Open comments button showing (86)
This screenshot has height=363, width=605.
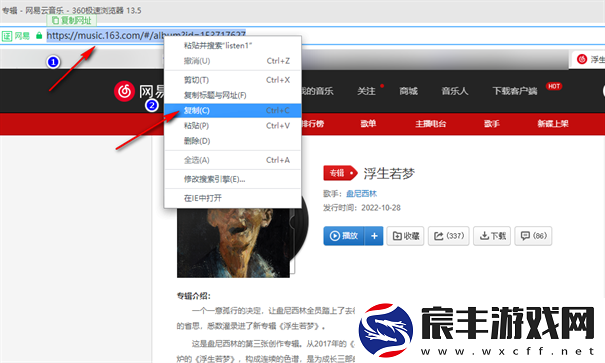pyautogui.click(x=534, y=236)
